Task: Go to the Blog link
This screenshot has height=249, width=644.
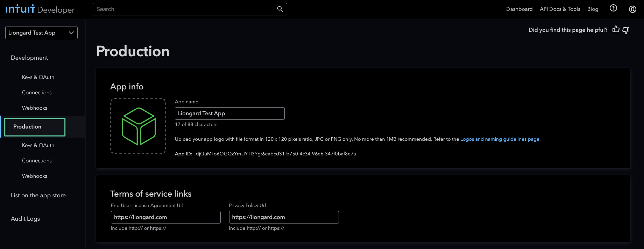Action: 593,9
